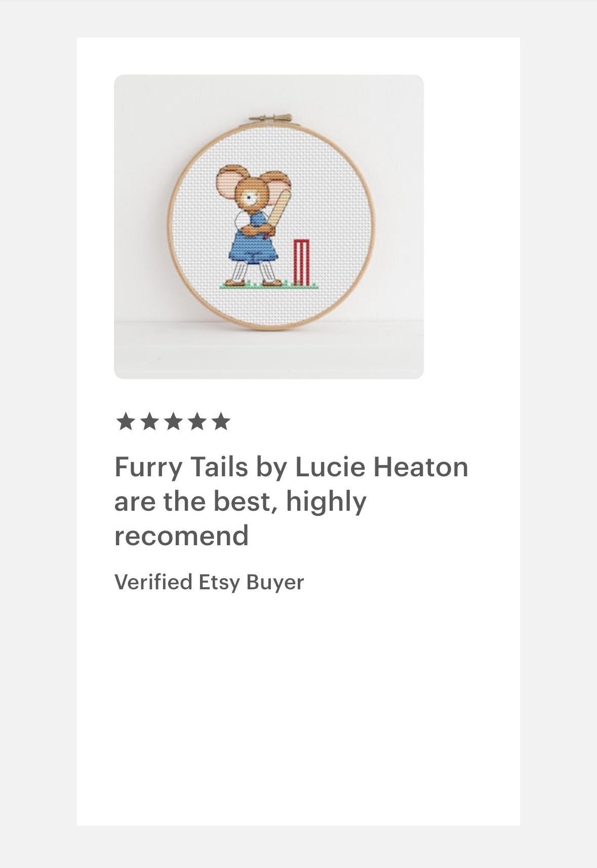Click "are the best, highly" review line
The width and height of the screenshot is (597, 868).
(x=240, y=502)
